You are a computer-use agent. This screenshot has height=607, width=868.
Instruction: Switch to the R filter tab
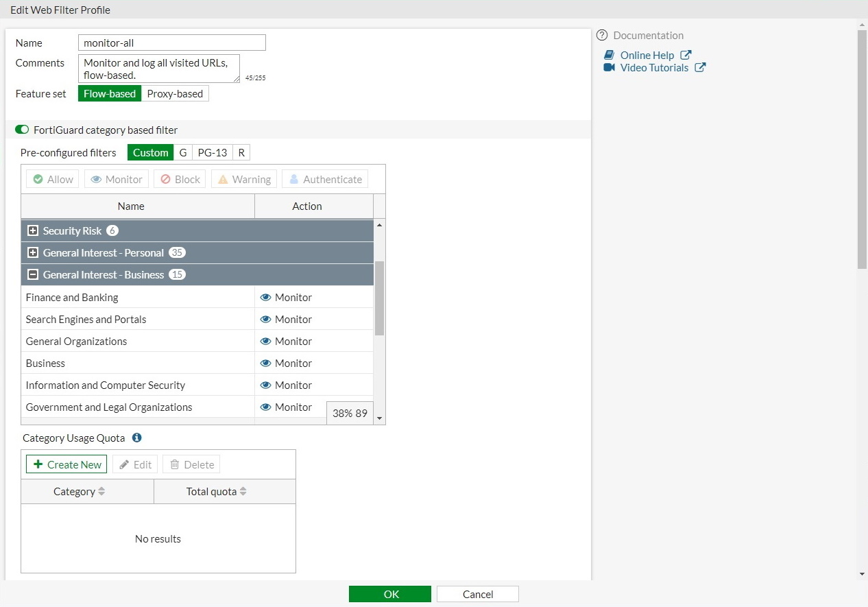point(241,152)
